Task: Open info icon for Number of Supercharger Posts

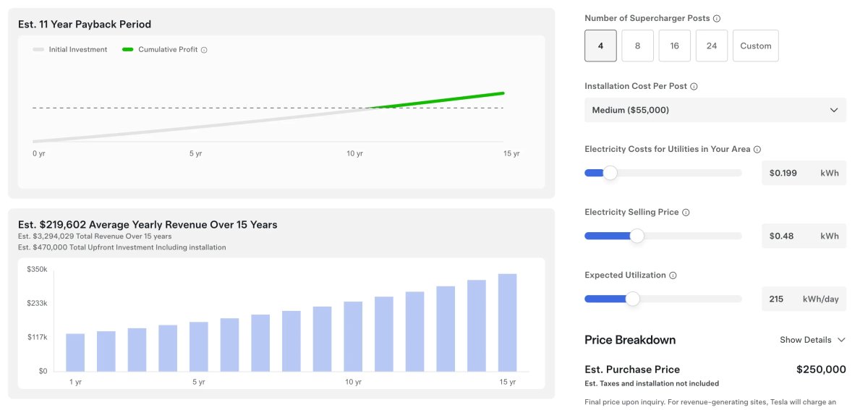Action: pos(717,19)
